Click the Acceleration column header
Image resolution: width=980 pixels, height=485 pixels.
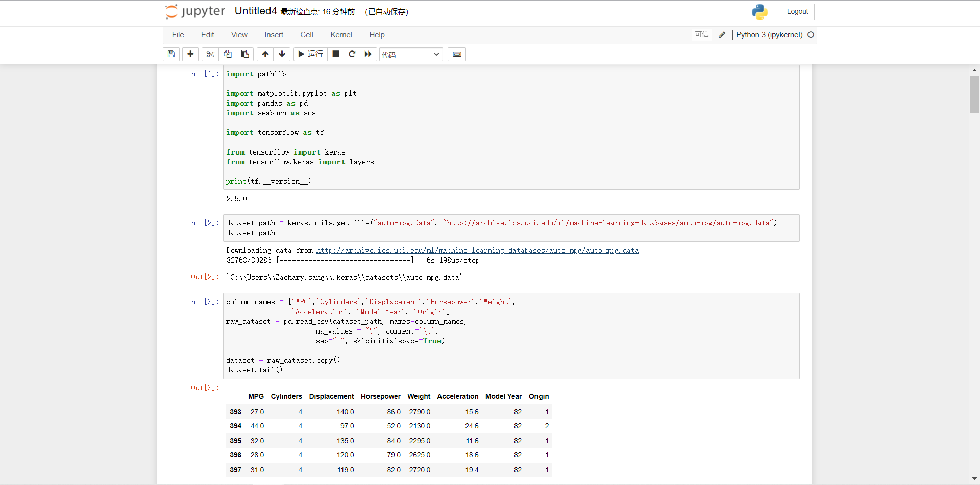point(458,396)
